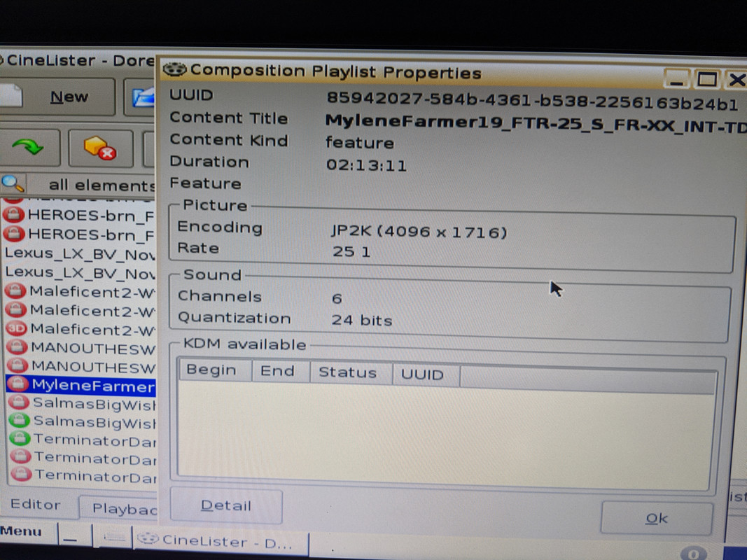The image size is (747, 560).
Task: Close the Composition Playlist Properties dialog
Action: tap(736, 80)
